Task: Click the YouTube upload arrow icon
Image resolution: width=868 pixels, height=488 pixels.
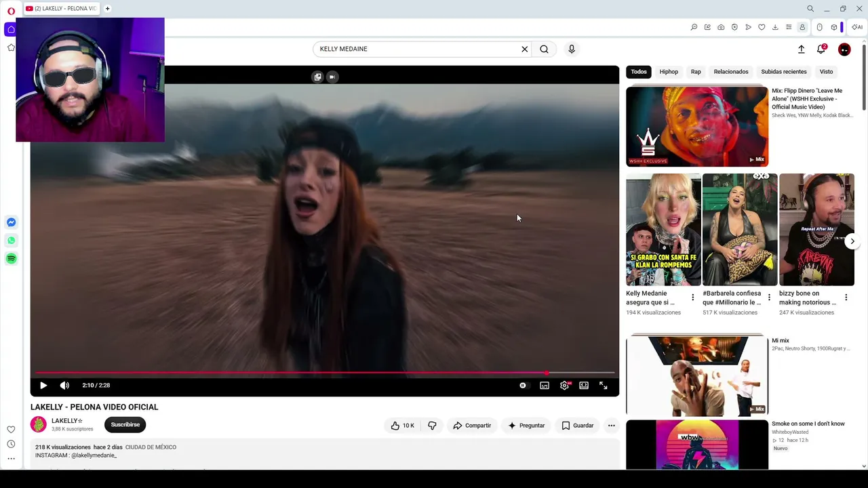Action: click(x=801, y=49)
